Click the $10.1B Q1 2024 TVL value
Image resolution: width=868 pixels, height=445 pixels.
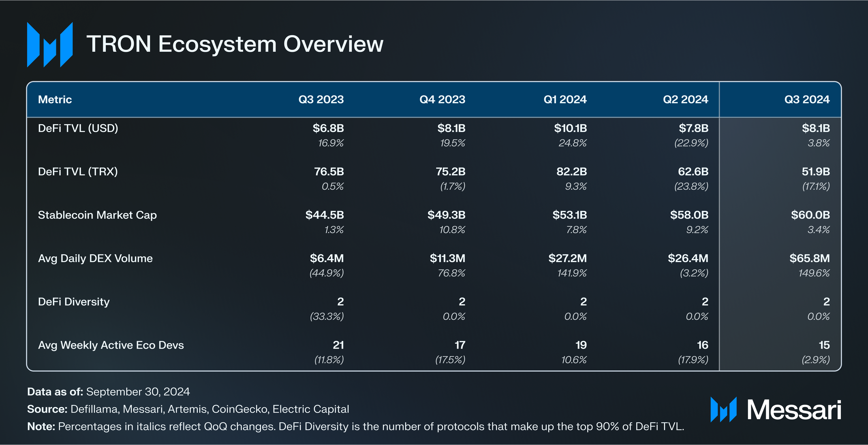pyautogui.click(x=570, y=128)
